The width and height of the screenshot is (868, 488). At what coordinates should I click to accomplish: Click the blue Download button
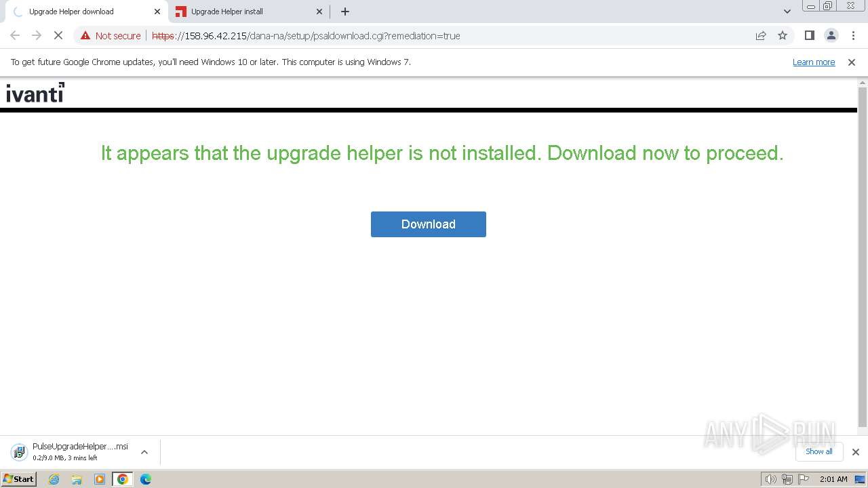coord(428,224)
